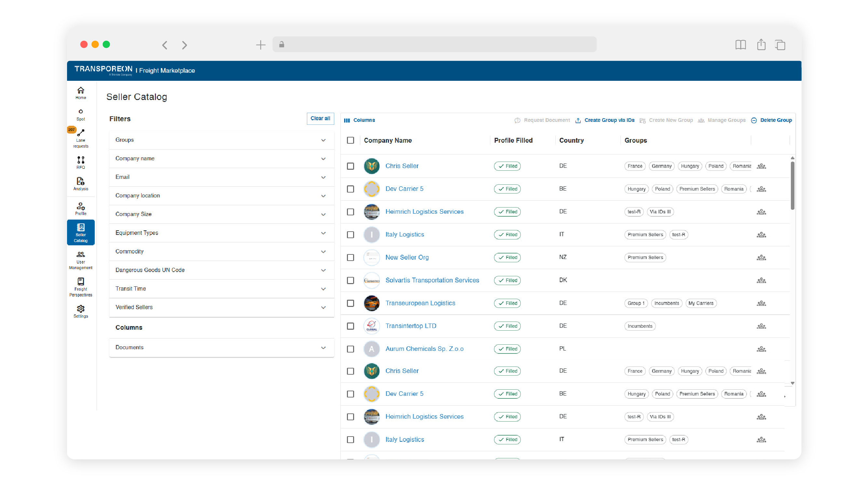This screenshot has height=489, width=868.
Task: Check the select-all header checkbox
Action: coord(351,140)
